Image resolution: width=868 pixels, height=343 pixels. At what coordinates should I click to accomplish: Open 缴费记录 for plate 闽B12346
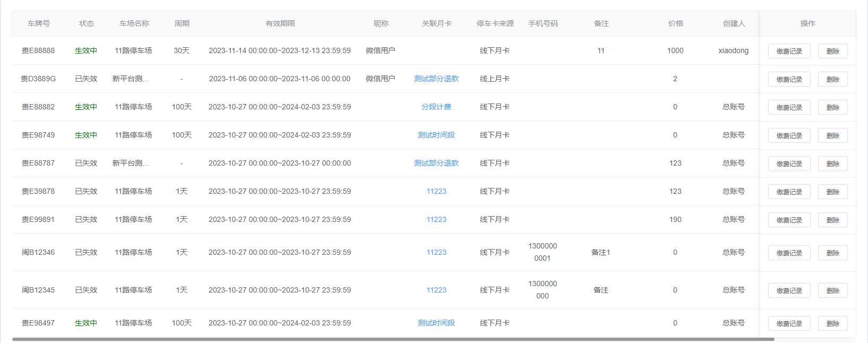coord(789,253)
